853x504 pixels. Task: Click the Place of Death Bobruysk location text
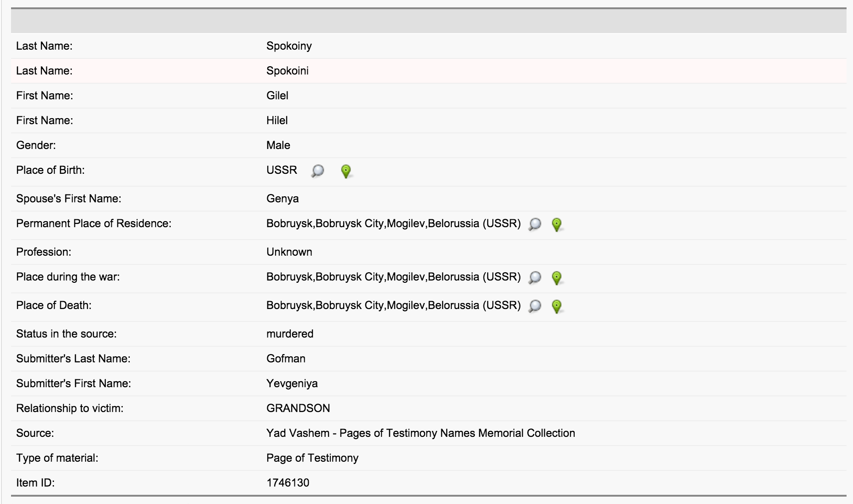click(393, 305)
